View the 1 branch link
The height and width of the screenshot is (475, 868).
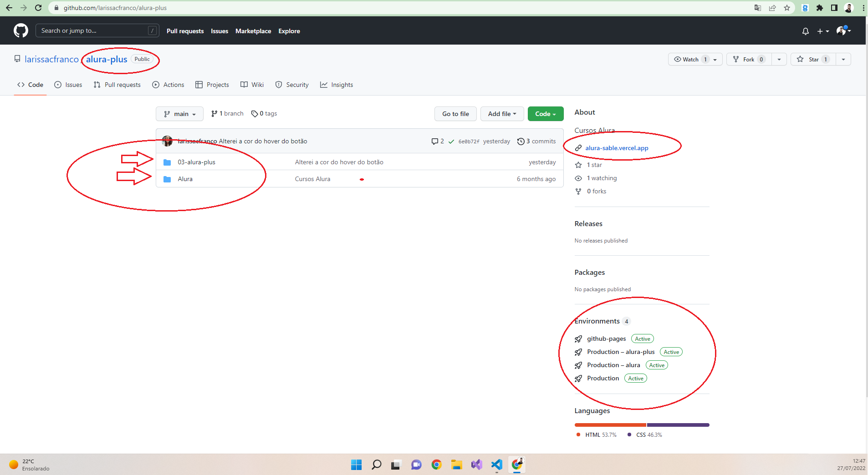[x=227, y=113]
